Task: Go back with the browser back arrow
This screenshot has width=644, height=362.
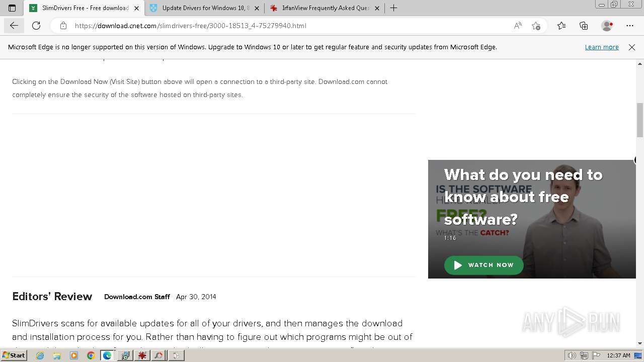Action: click(14, 26)
